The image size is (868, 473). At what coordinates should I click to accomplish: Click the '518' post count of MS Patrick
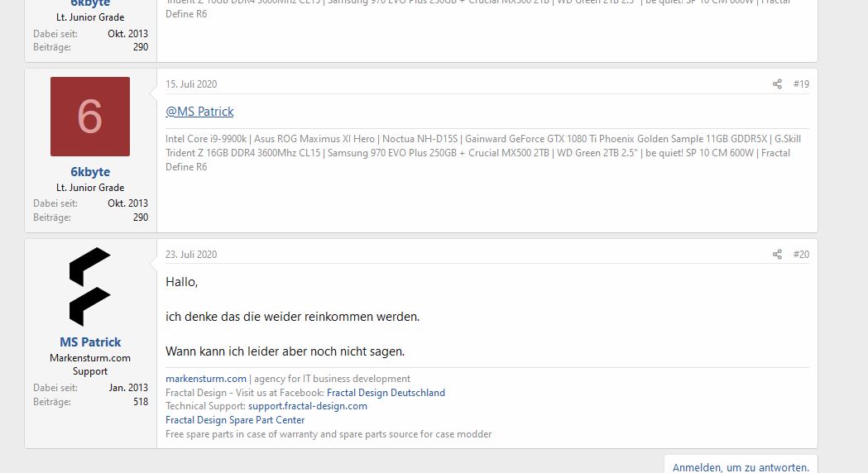[x=141, y=402]
